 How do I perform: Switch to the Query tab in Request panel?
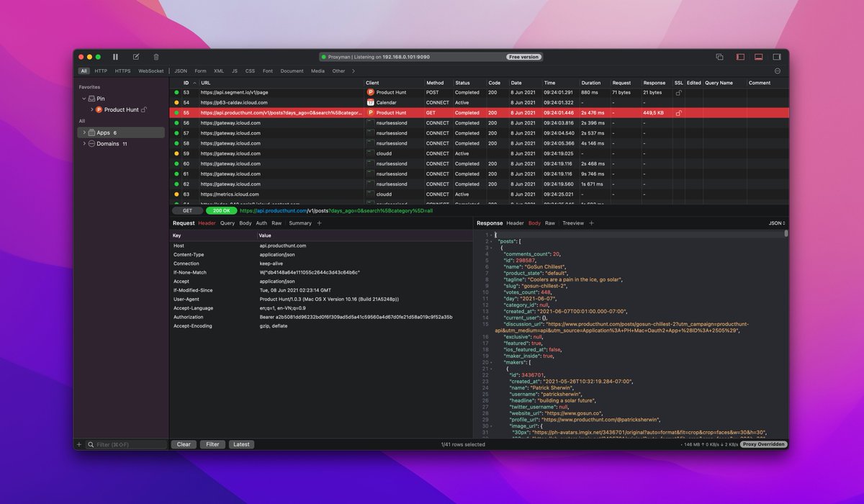coord(228,223)
